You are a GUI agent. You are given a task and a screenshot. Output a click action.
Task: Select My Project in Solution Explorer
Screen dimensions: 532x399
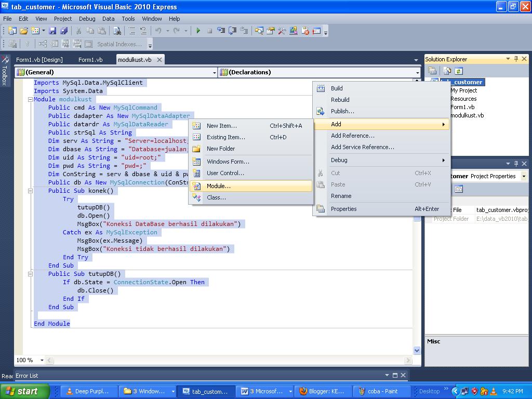[463, 90]
